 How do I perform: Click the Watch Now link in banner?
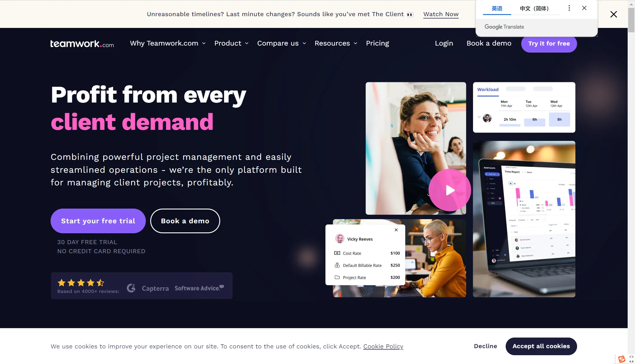click(x=441, y=14)
